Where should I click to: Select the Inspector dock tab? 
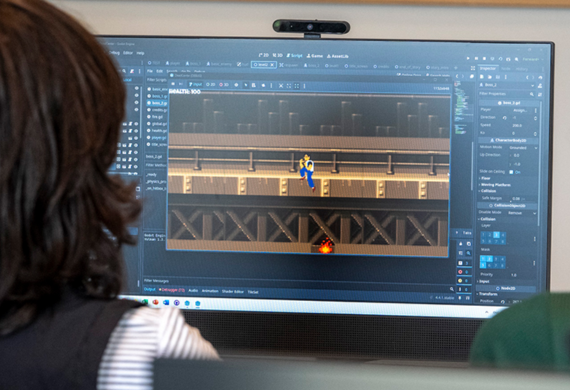tap(488, 68)
